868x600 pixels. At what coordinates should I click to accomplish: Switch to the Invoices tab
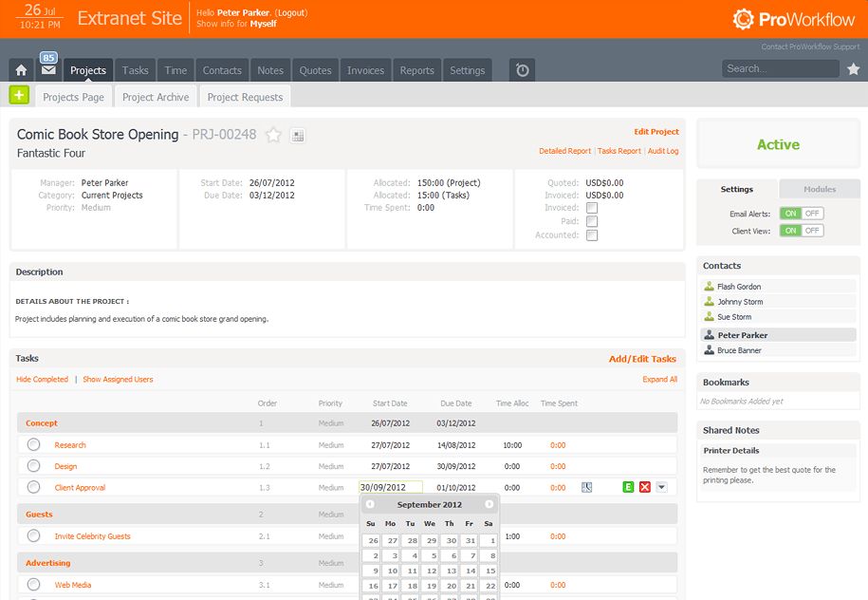[365, 70]
